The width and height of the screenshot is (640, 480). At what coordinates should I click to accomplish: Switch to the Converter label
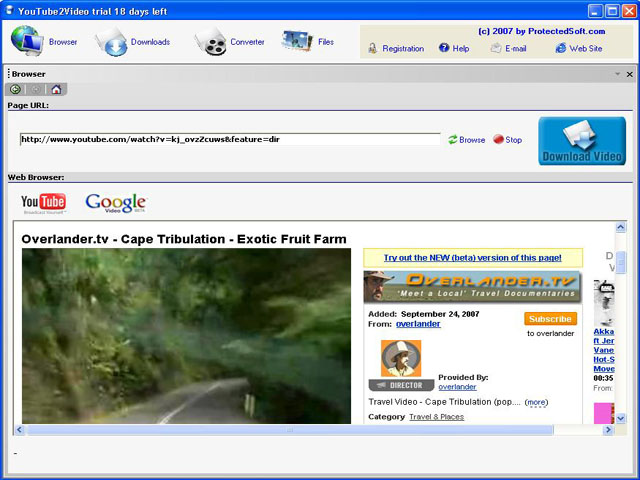(x=247, y=42)
